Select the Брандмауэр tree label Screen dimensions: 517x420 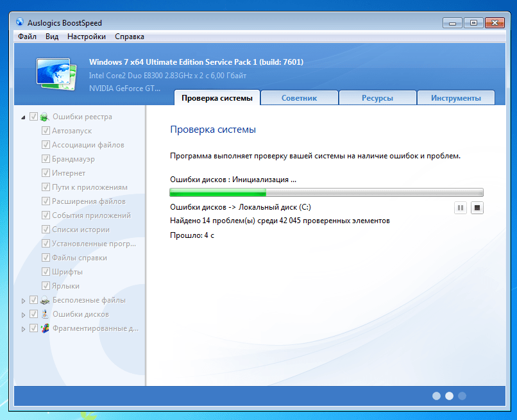[x=73, y=159]
